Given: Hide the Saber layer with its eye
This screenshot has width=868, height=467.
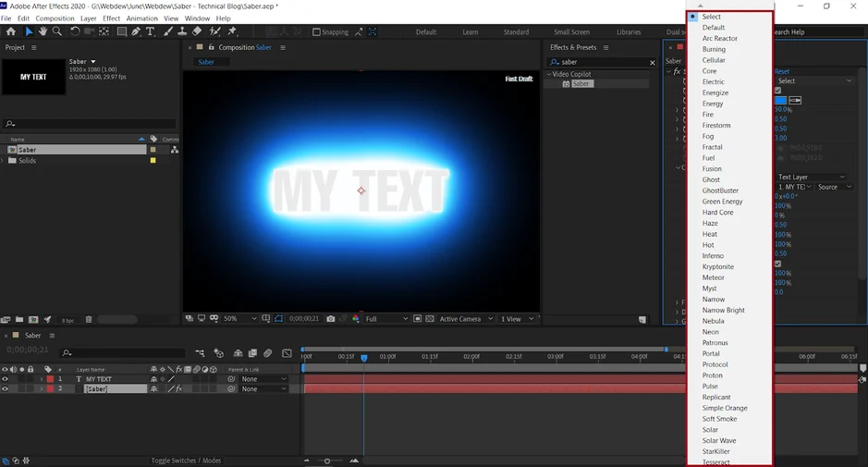Looking at the screenshot, I should pos(5,389).
